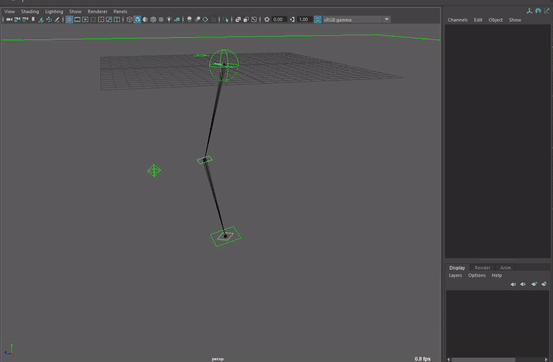Click the exposure value input field
The width and height of the screenshot is (553, 362).
[278, 19]
